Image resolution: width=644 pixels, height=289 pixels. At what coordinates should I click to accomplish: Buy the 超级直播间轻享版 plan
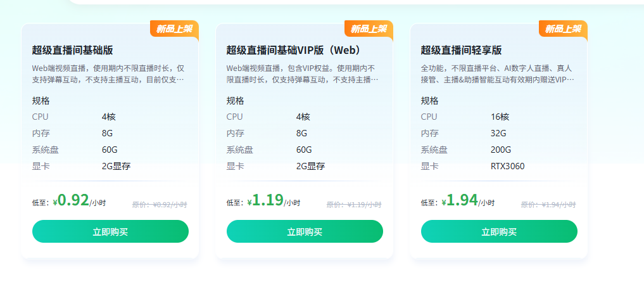tap(499, 231)
